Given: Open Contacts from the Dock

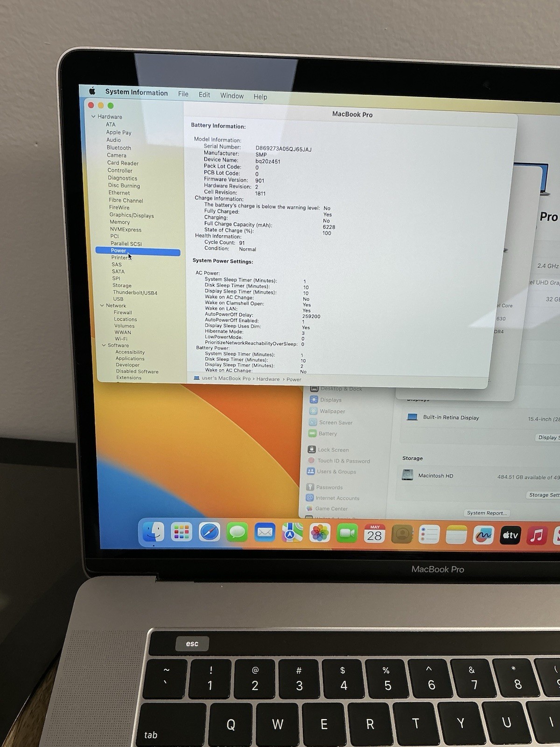Looking at the screenshot, I should (x=402, y=534).
